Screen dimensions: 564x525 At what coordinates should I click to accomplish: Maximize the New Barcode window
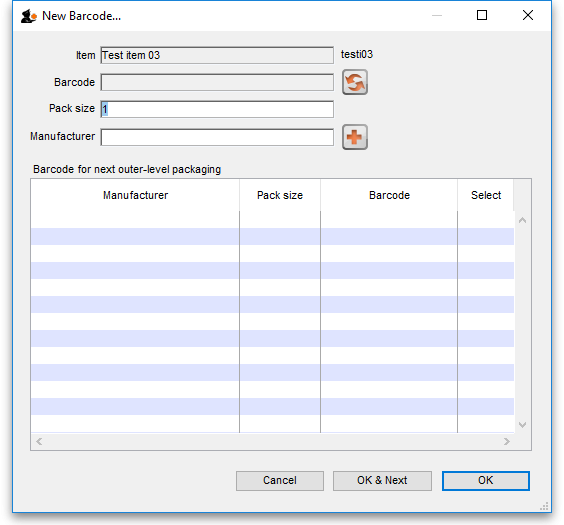click(482, 15)
